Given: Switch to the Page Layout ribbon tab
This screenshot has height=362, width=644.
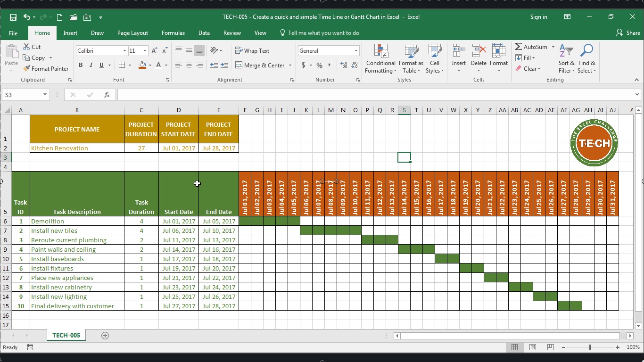Looking at the screenshot, I should (132, 33).
